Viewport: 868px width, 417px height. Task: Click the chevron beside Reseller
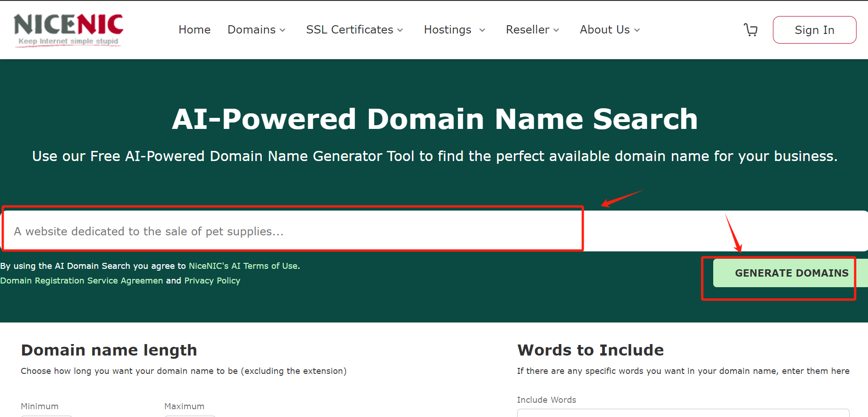pos(556,30)
